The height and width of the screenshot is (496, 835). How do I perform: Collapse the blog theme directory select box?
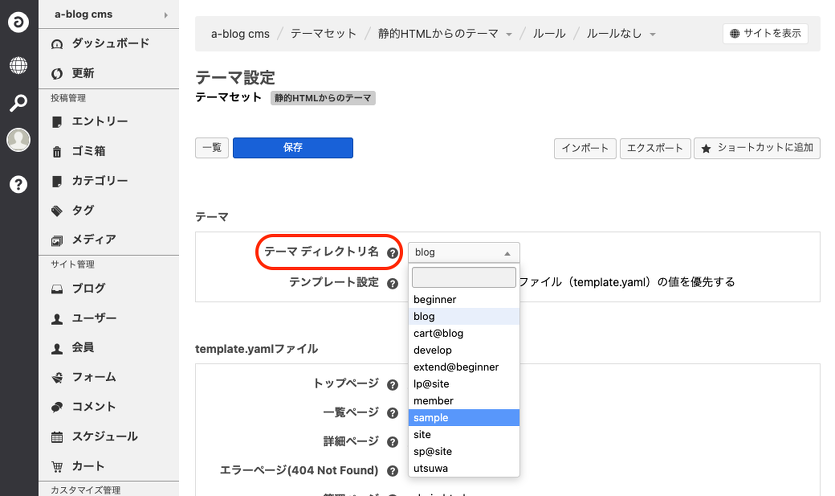463,253
